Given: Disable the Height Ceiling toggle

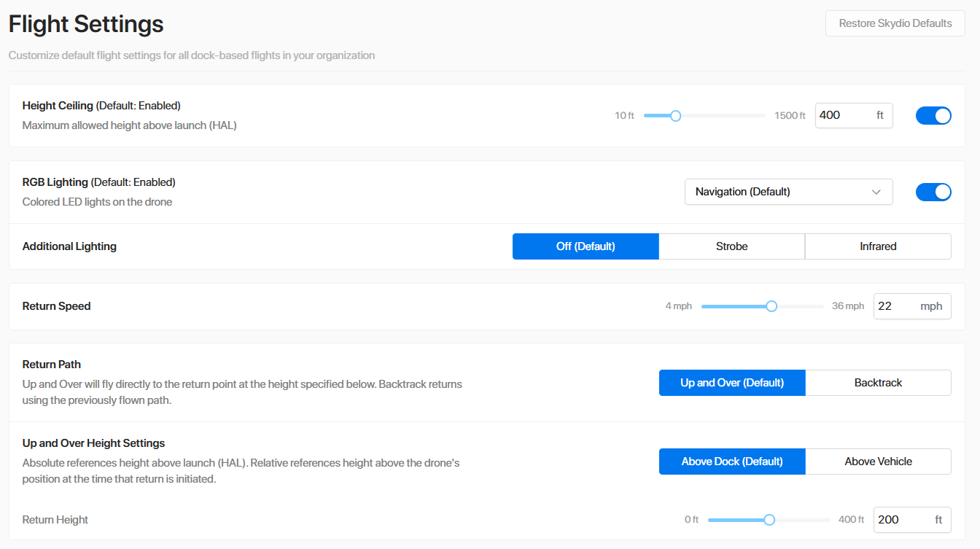Looking at the screenshot, I should point(933,116).
